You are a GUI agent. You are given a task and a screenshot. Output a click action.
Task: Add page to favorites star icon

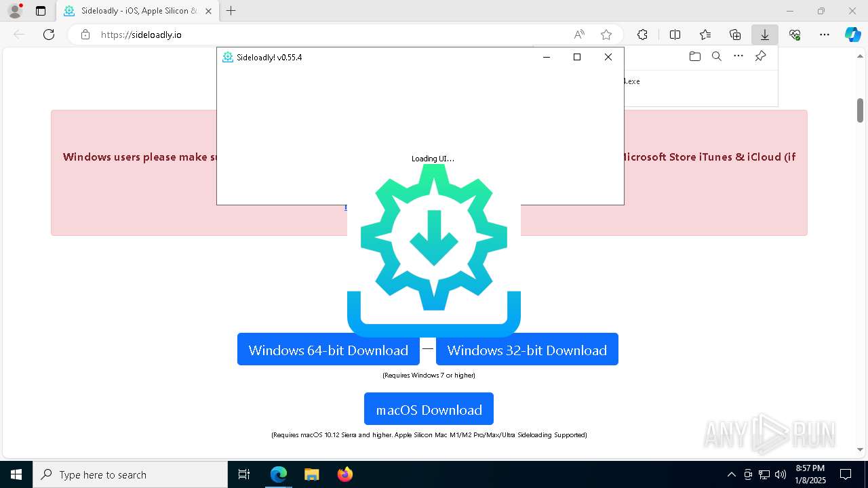coord(606,35)
